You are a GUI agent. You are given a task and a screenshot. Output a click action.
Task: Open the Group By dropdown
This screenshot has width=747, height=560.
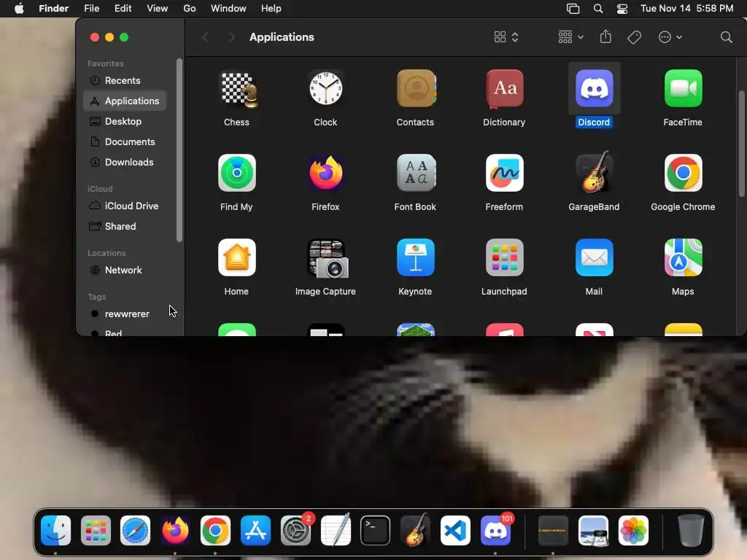[570, 37]
